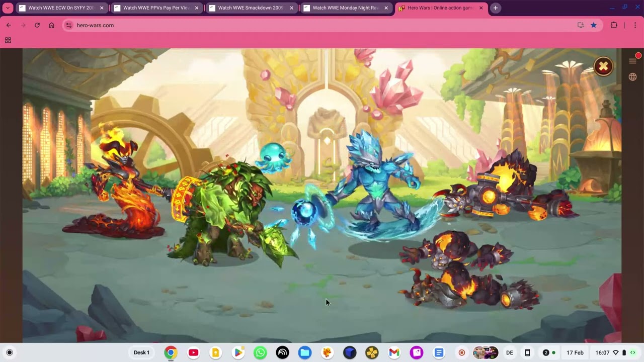Go back to the previous page

[x=9, y=25]
